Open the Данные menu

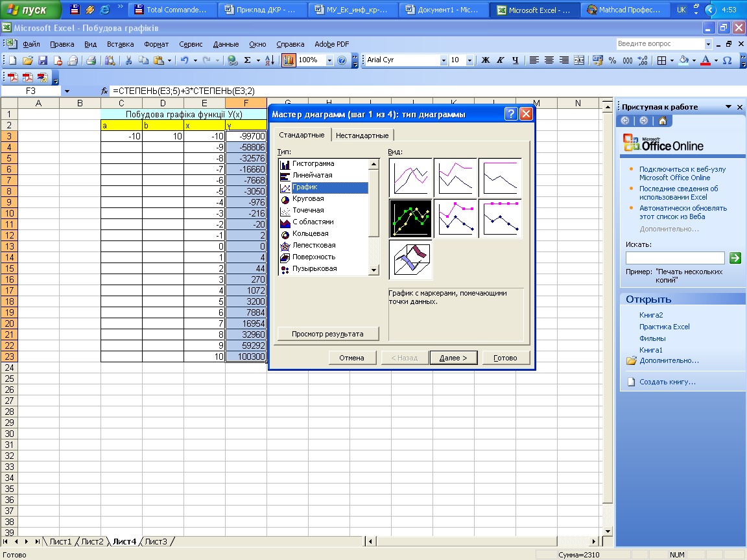tap(226, 44)
